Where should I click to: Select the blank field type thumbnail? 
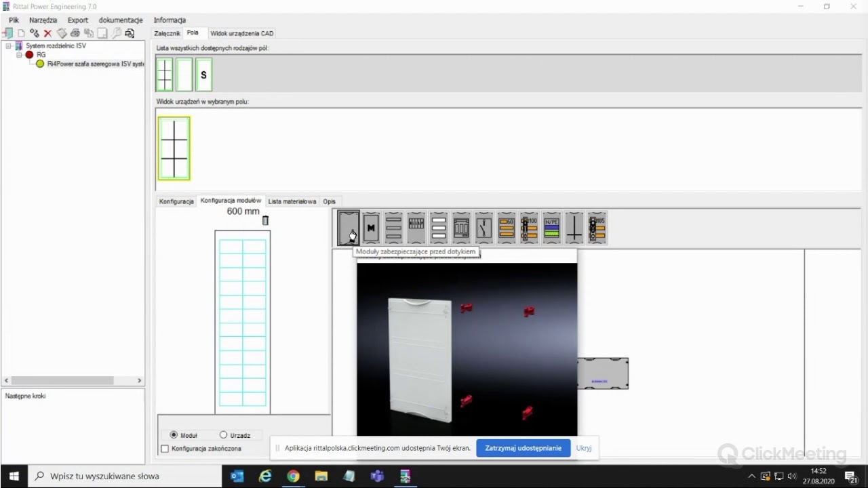[x=184, y=75]
